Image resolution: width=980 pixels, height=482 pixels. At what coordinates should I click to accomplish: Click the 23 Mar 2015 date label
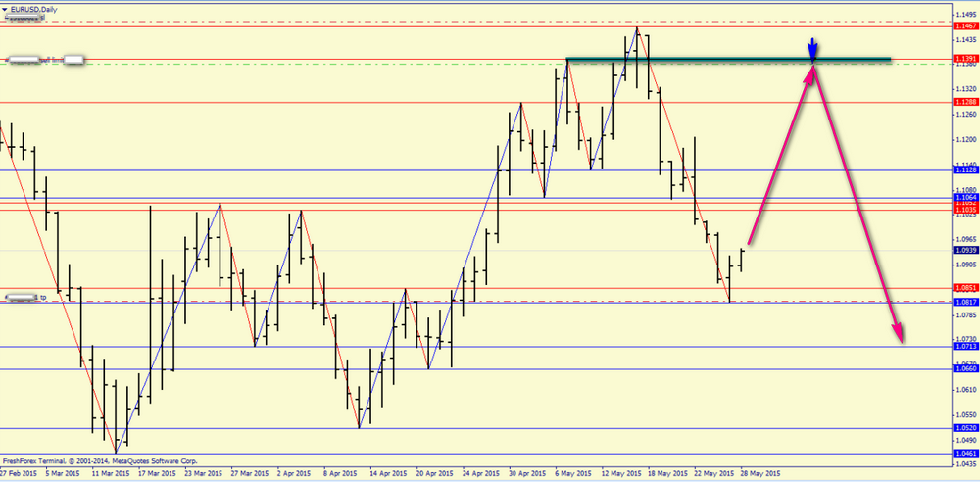[x=204, y=473]
